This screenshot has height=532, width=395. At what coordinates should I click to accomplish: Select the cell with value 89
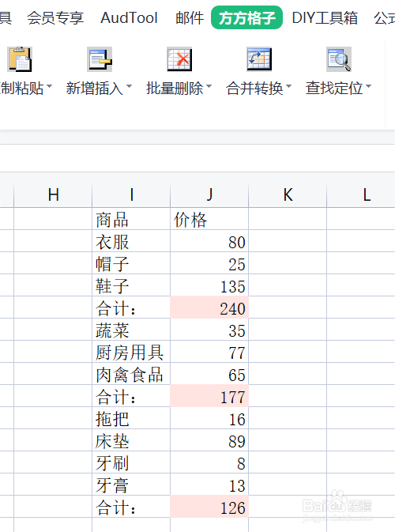(x=209, y=440)
